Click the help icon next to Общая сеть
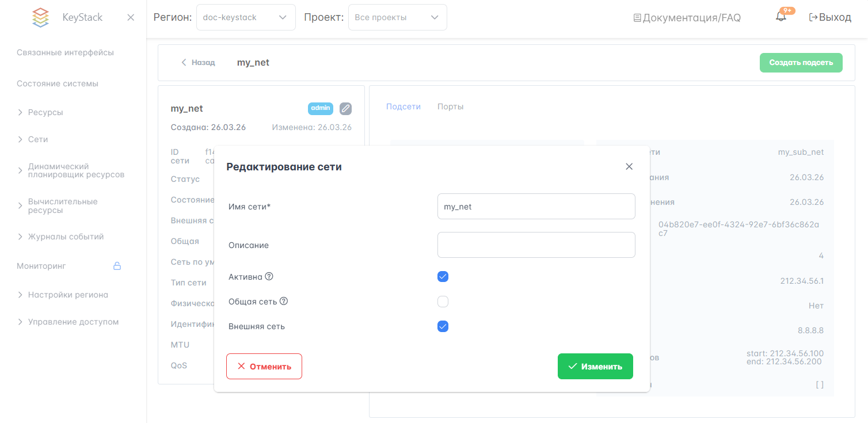The width and height of the screenshot is (868, 423). pos(283,302)
